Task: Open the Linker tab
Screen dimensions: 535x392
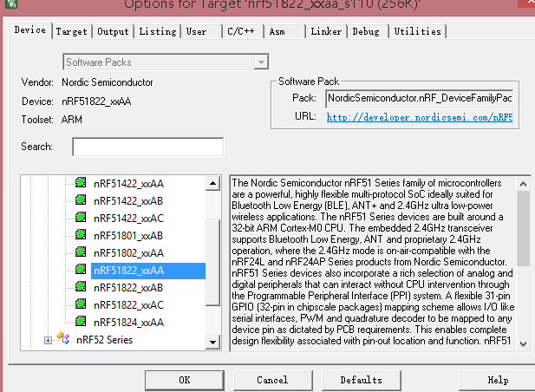Action: (326, 31)
